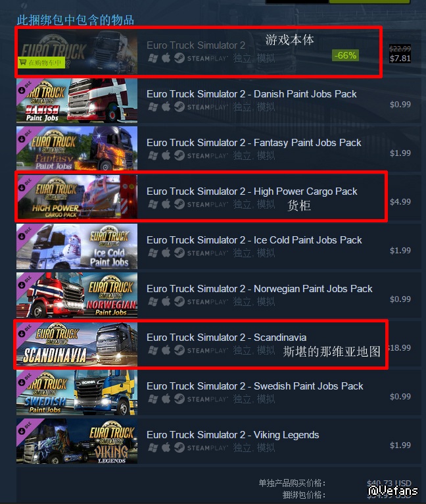Open the Scandinavia DLC title link
Screen dimensions: 426x504
227,338
